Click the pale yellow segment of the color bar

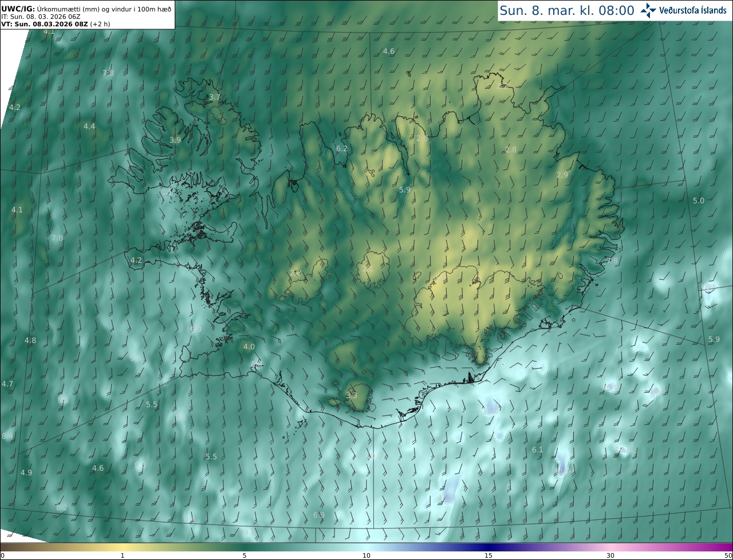tap(123, 547)
